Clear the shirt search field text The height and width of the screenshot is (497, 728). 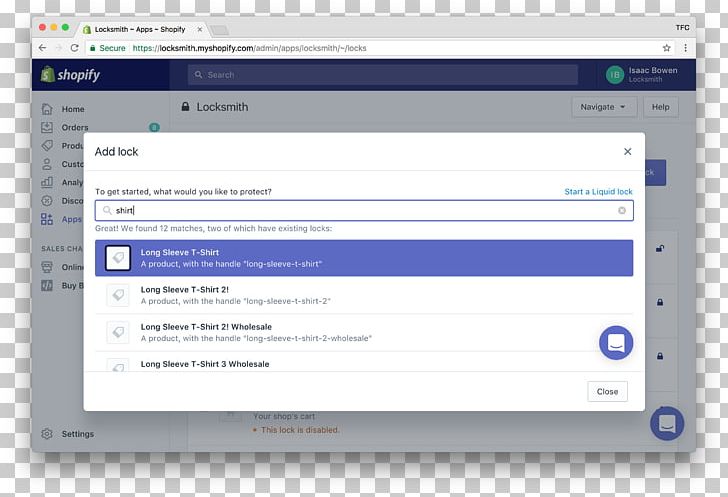tap(621, 211)
